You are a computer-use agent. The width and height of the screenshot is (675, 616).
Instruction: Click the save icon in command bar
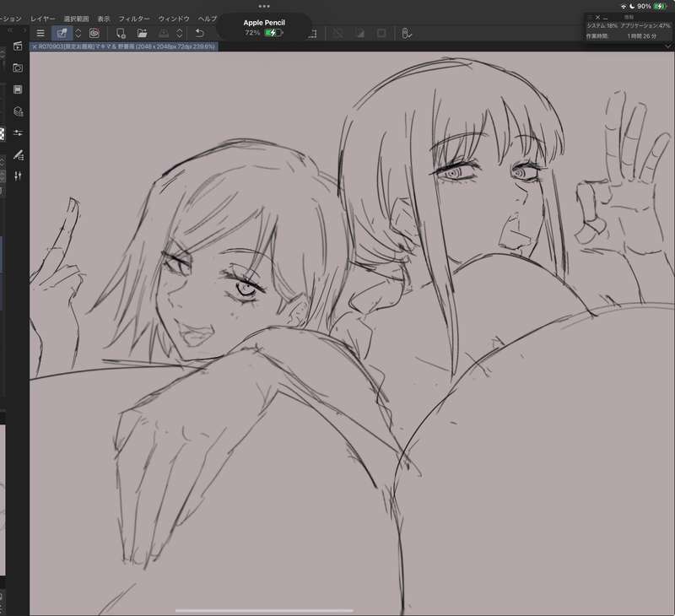click(x=164, y=33)
